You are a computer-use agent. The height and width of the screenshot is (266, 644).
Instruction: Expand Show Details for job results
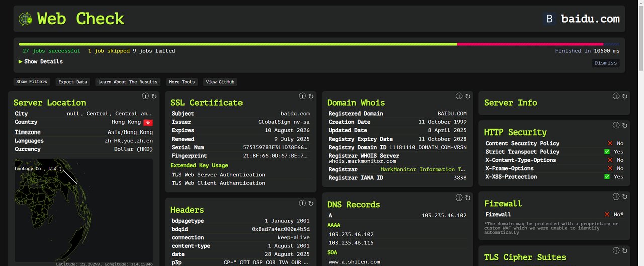[41, 61]
